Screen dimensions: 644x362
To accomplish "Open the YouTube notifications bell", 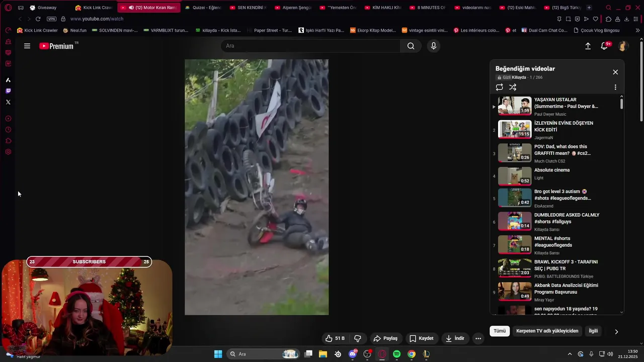I will point(604,46).
